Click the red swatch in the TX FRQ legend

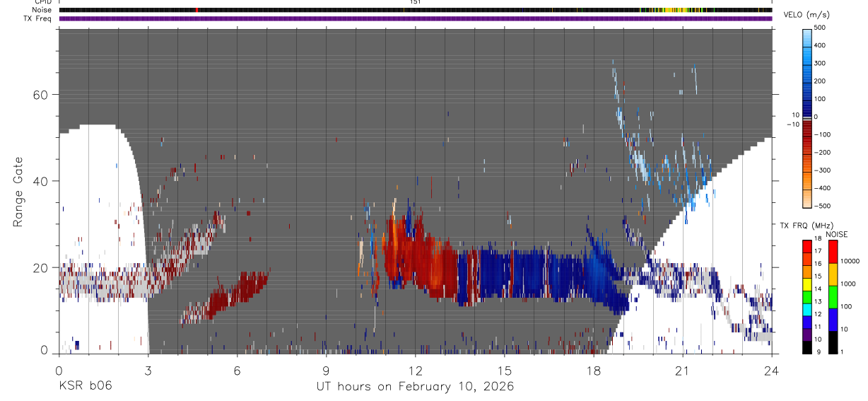[x=807, y=247]
